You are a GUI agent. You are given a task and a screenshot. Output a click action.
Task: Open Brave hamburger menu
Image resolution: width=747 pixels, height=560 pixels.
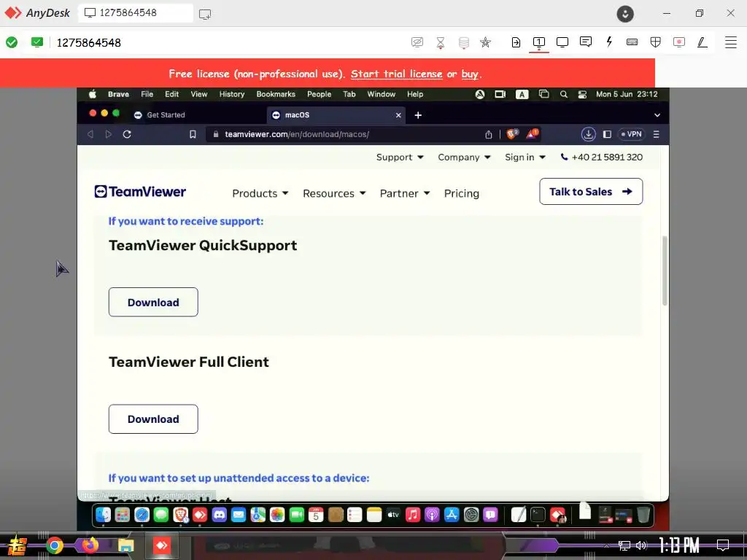point(656,134)
